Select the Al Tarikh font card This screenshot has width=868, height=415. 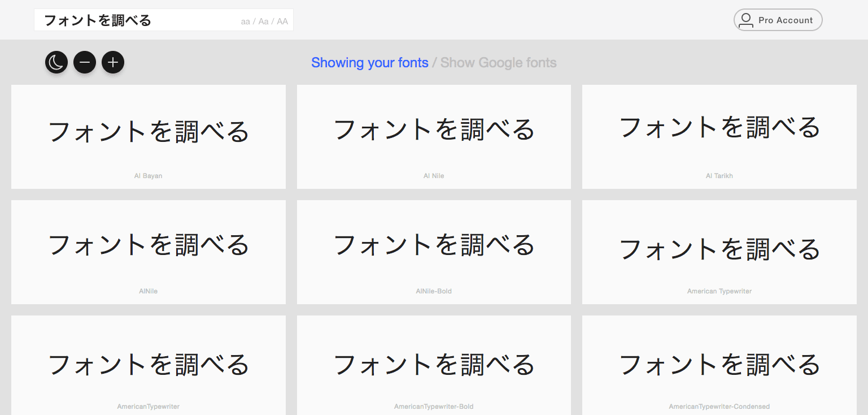coord(719,137)
